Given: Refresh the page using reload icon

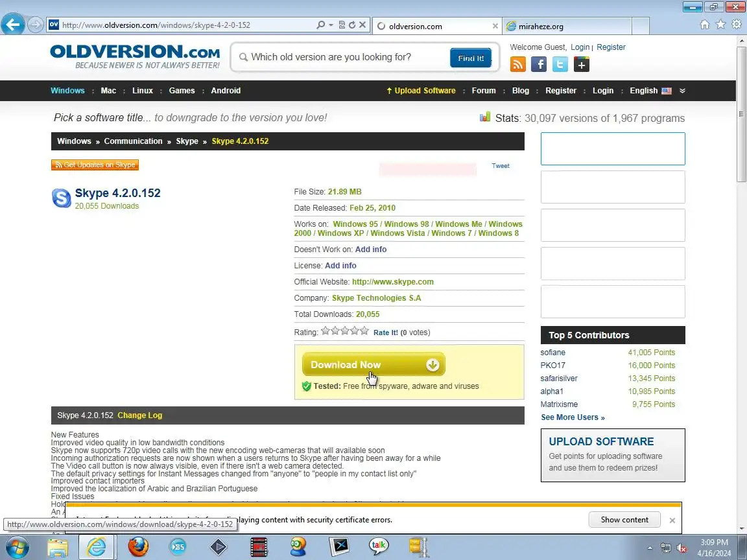Looking at the screenshot, I should click(x=351, y=25).
